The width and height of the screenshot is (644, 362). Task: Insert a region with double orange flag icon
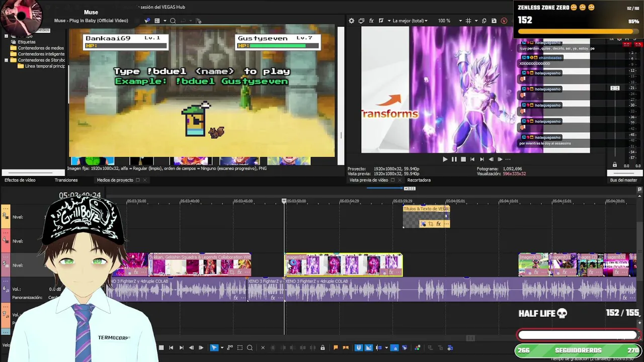coord(345,347)
